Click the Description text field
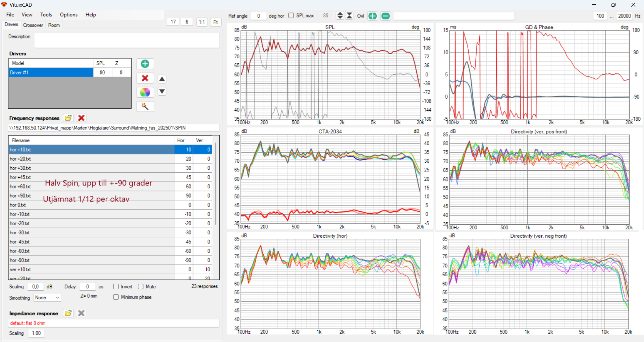644x342 pixels. (x=127, y=40)
